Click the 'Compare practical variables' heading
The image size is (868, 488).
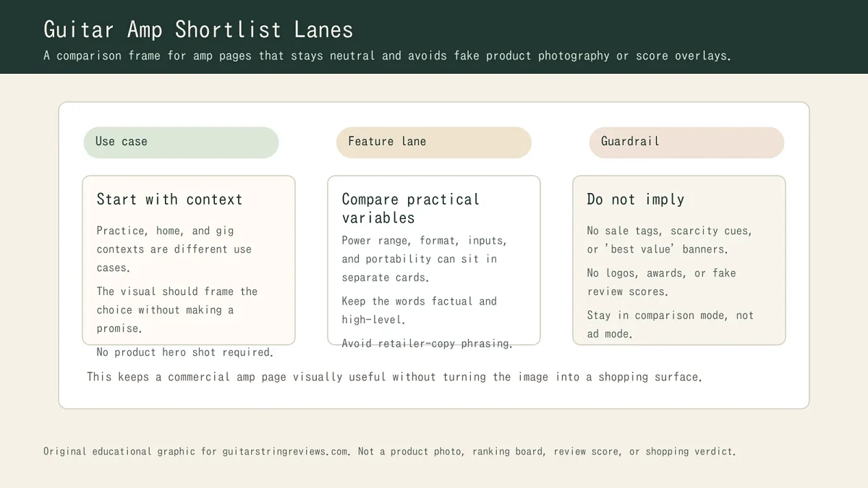click(410, 208)
